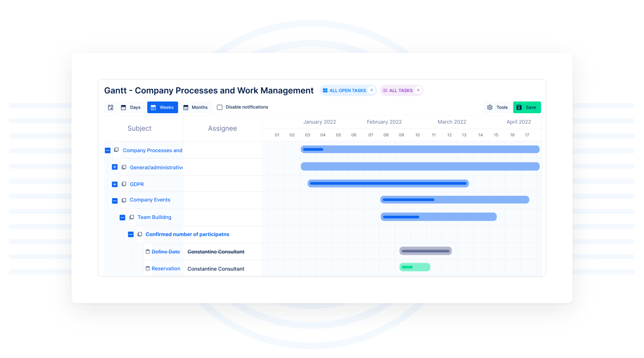Click the task icon beside Reservation
Viewport: 644px width, 358px height.
pyautogui.click(x=148, y=268)
